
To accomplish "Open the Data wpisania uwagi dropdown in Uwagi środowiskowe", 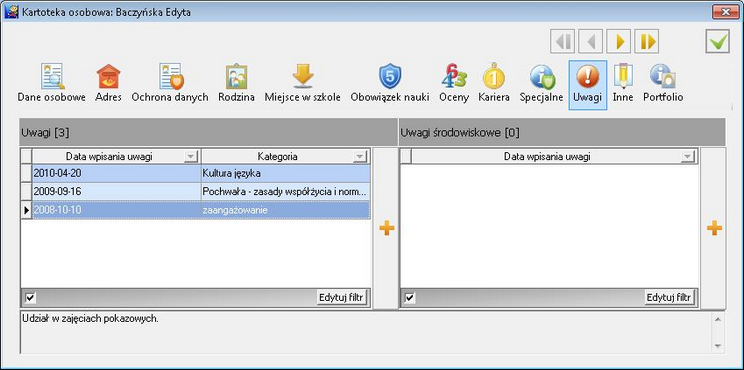I will click(x=687, y=157).
